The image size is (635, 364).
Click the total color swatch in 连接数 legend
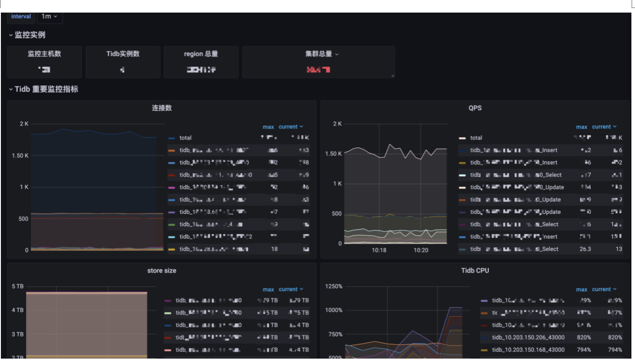pos(171,138)
